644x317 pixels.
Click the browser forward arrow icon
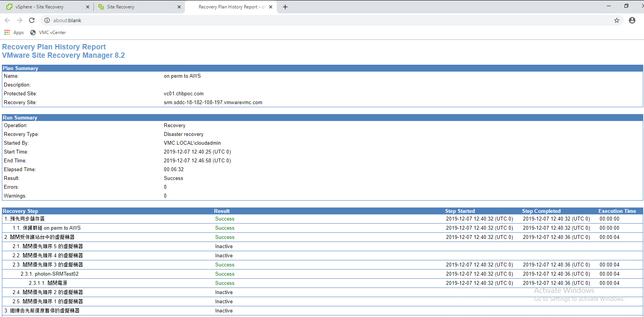pos(20,20)
